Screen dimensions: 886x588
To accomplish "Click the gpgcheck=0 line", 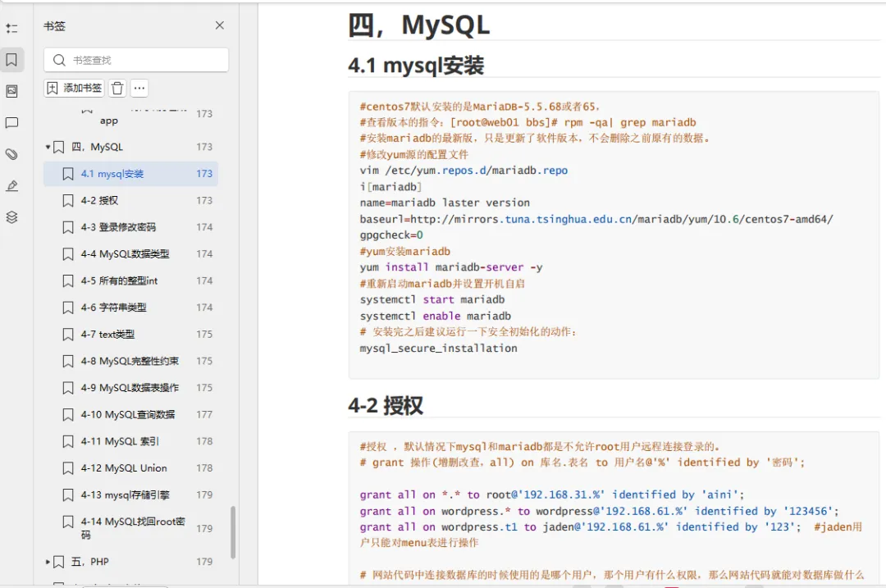I will [391, 235].
